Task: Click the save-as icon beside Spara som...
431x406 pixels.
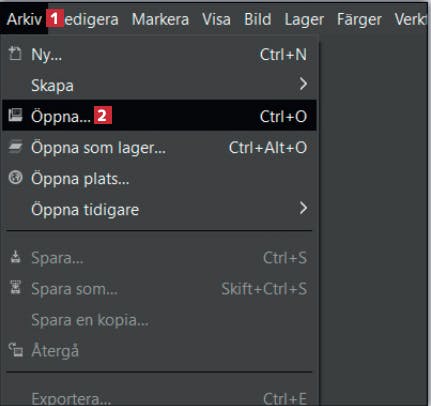Action: tap(15, 288)
